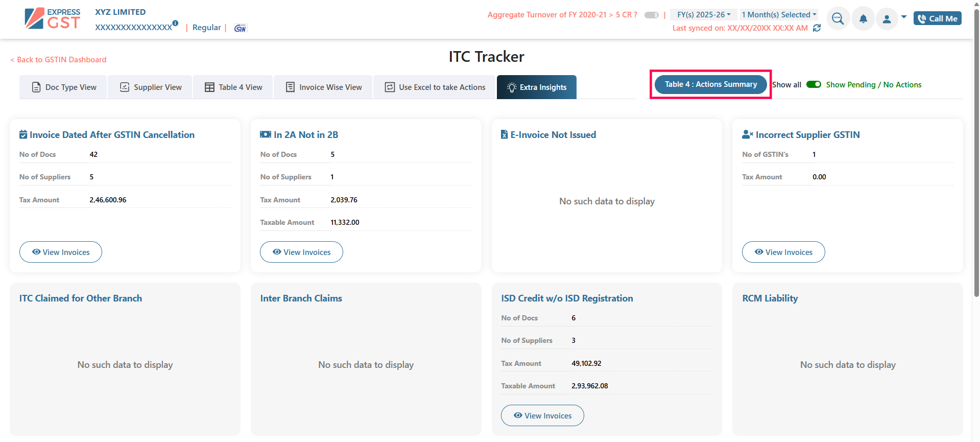This screenshot has height=442, width=980.
Task: Toggle the Show all / Show Pending switch
Action: coord(814,85)
